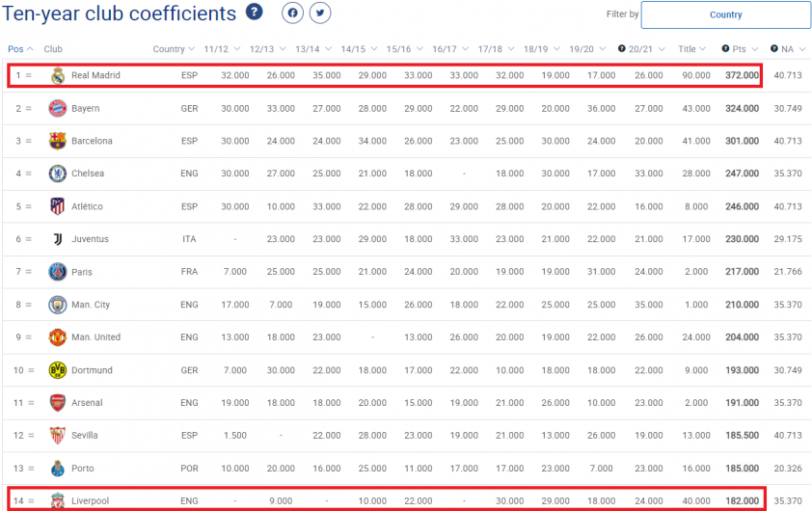
Task: Open the Juventus club name link
Action: (90, 239)
